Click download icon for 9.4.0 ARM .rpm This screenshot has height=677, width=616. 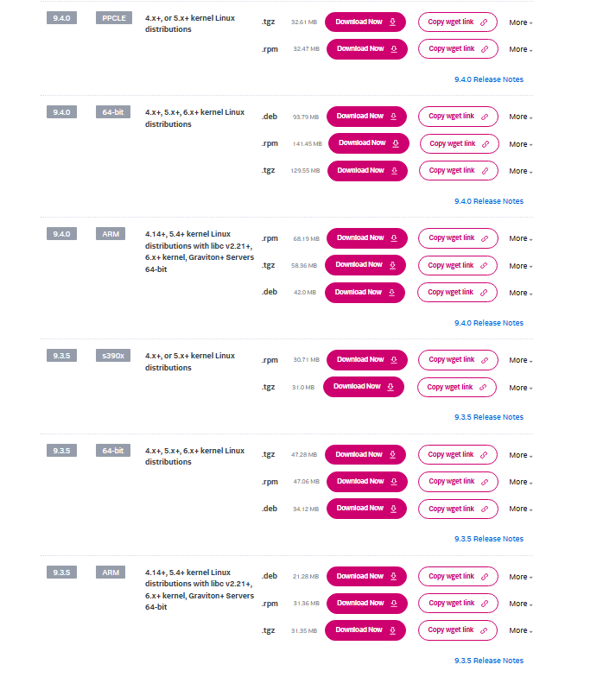pyautogui.click(x=393, y=238)
